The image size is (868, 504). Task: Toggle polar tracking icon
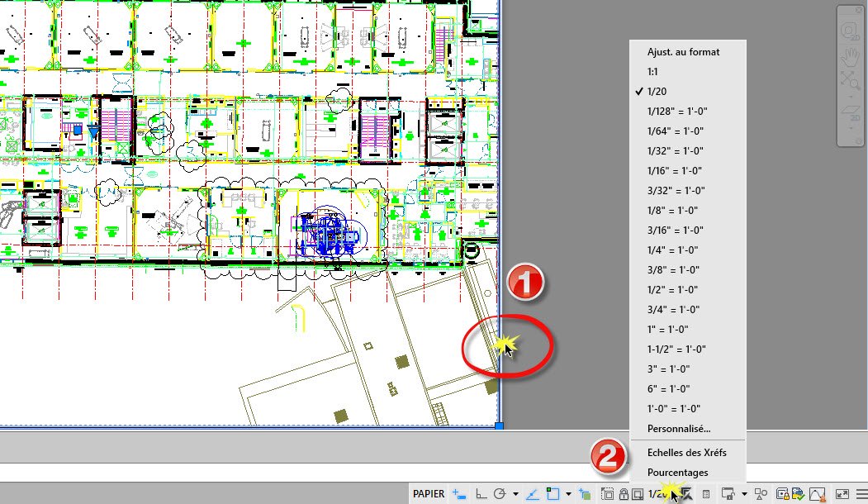coord(500,493)
